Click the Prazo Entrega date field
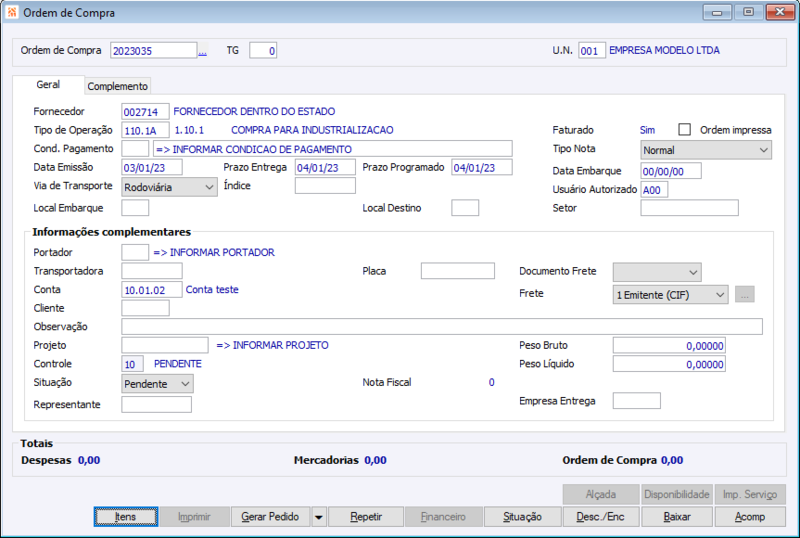Image resolution: width=800 pixels, height=538 pixels. click(325, 167)
